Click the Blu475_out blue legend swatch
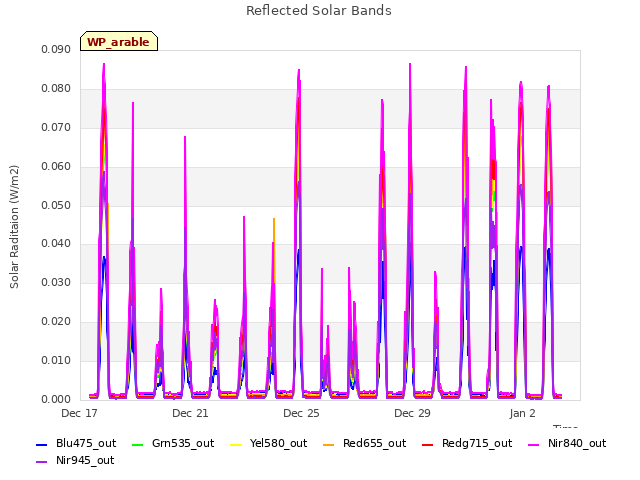The image size is (640, 480). pos(42,444)
